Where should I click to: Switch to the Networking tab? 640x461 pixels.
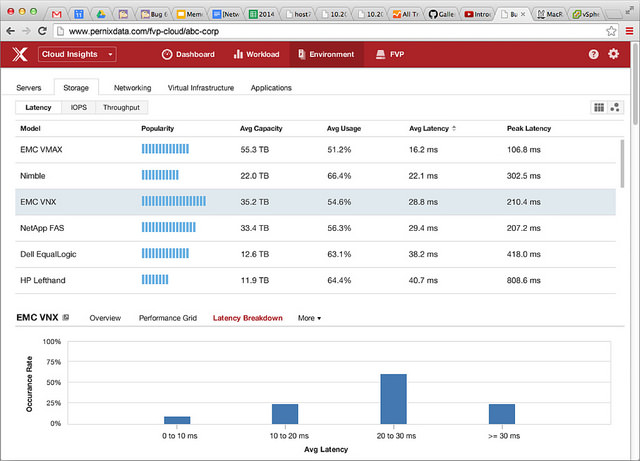click(x=132, y=88)
